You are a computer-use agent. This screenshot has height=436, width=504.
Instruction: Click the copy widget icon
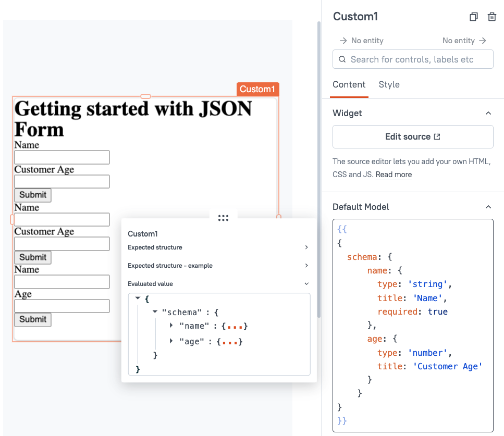pos(473,17)
